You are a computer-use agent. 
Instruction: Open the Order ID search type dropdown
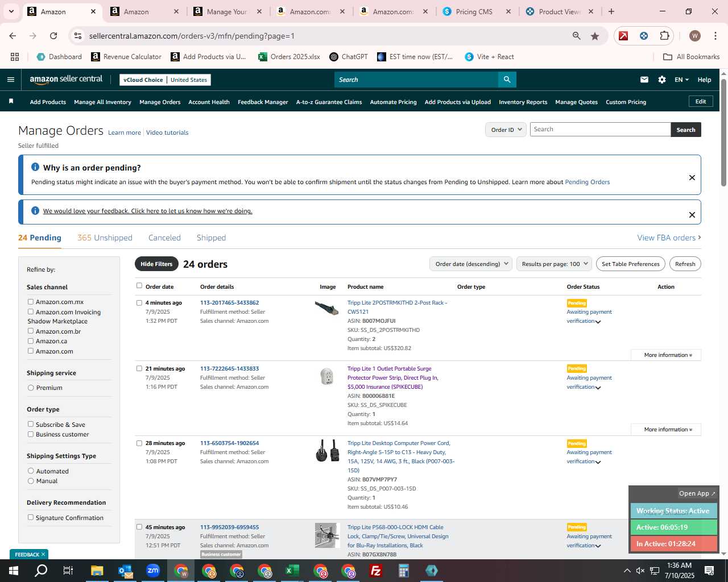click(x=506, y=130)
